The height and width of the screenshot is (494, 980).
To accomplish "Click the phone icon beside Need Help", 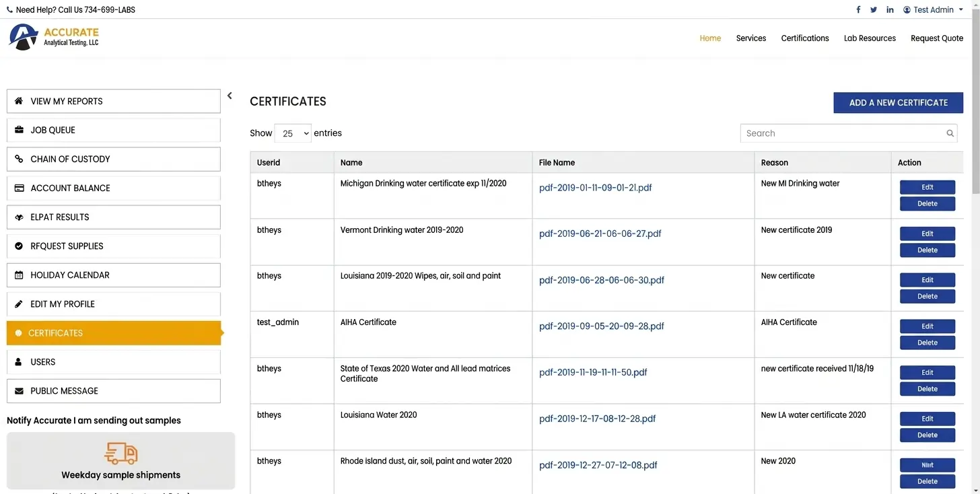I will coord(9,10).
